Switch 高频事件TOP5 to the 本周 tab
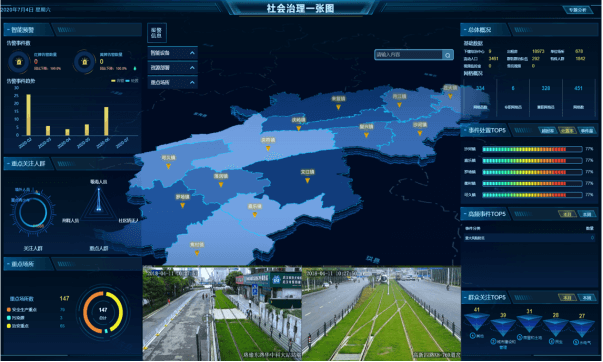The height and width of the screenshot is (362, 603). click(587, 214)
